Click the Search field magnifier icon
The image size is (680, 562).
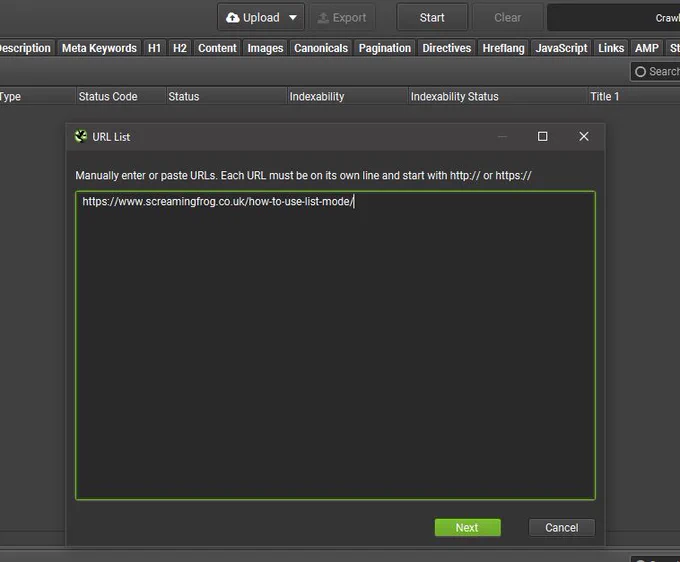click(640, 72)
